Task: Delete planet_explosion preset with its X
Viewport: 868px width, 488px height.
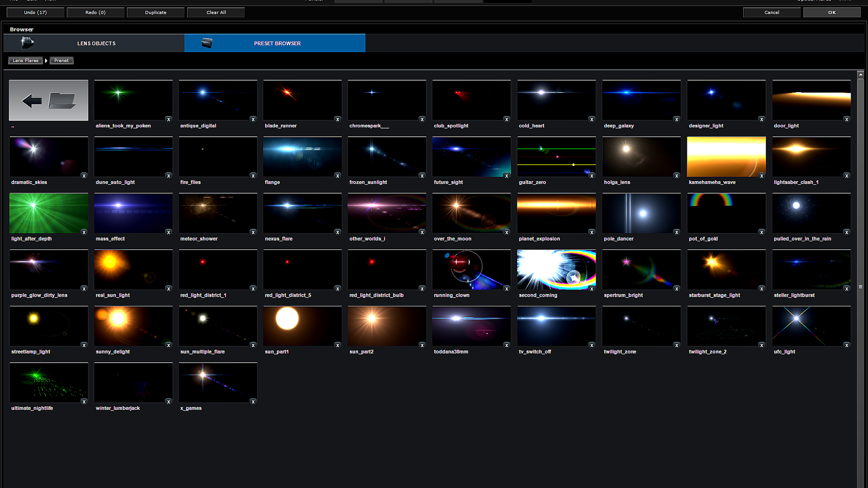Action: [592, 232]
